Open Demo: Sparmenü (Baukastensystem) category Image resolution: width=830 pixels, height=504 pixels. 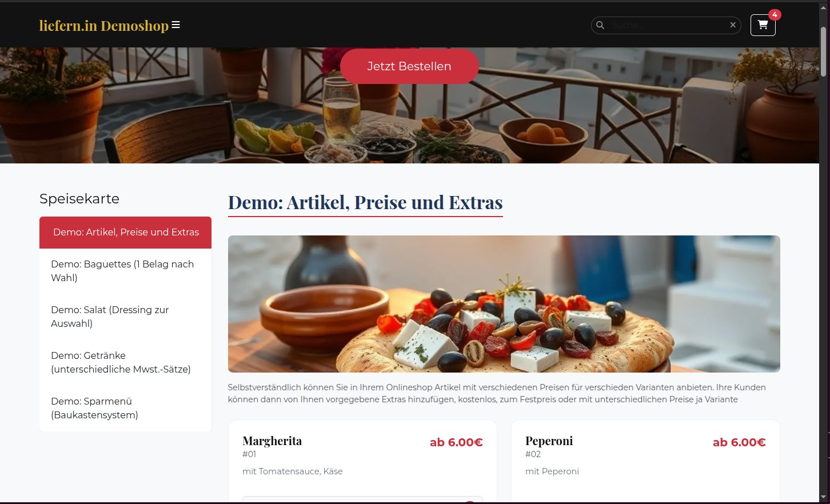coord(125,408)
